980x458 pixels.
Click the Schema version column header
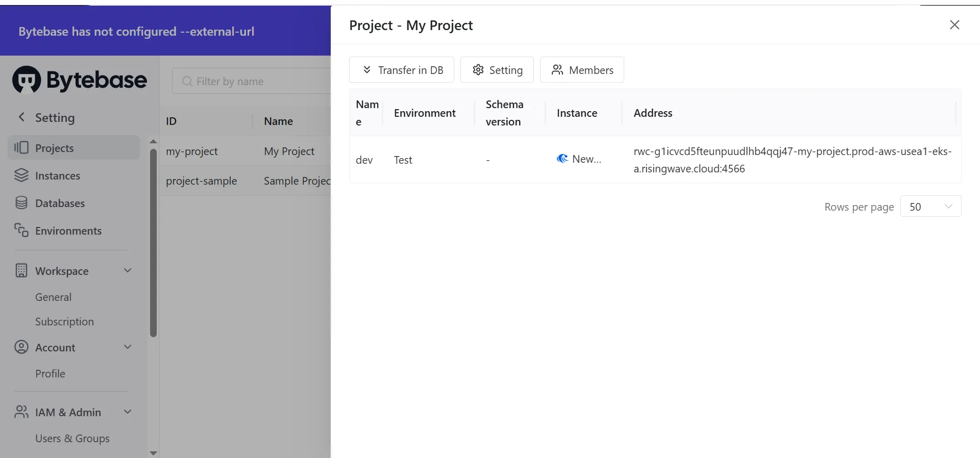(504, 113)
